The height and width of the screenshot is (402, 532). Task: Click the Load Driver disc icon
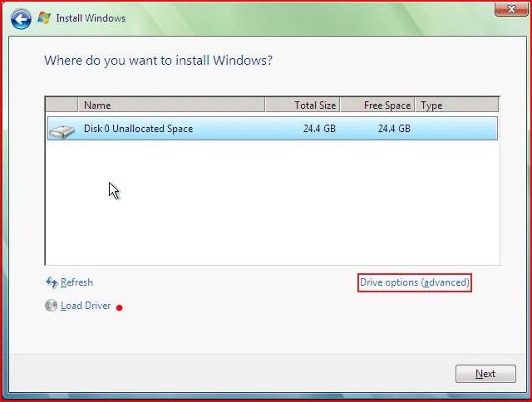[52, 306]
